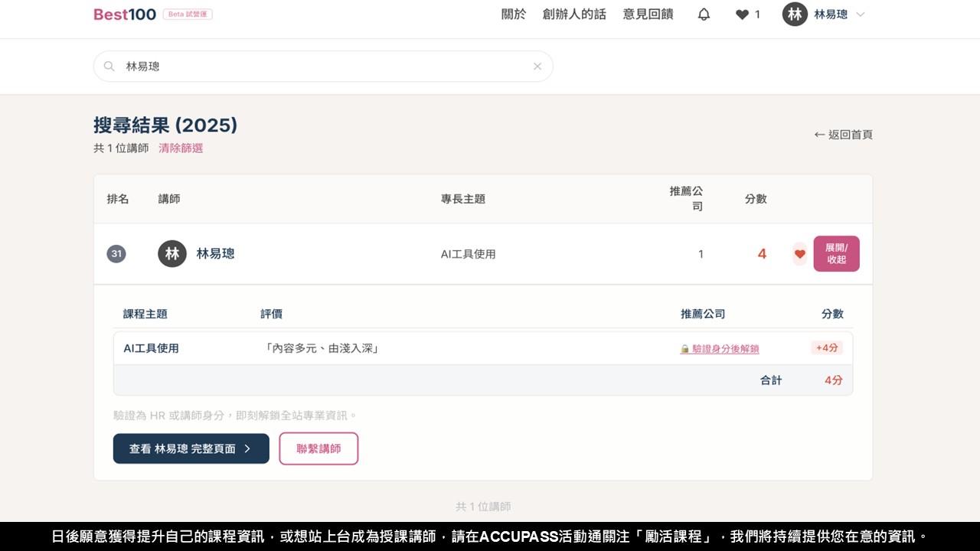Click the magnifier search icon
The image size is (980, 551).
pos(109,67)
